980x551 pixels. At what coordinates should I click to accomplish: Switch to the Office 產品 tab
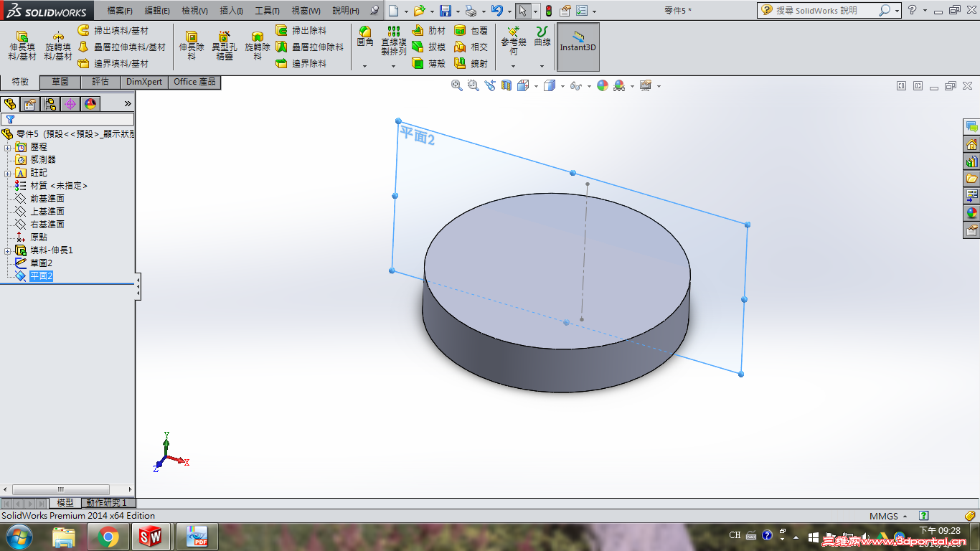click(194, 82)
